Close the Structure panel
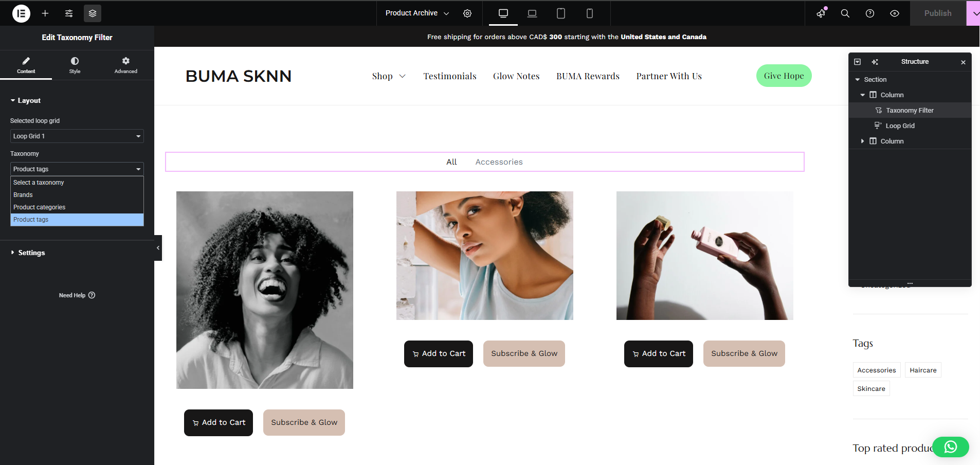 click(963, 62)
